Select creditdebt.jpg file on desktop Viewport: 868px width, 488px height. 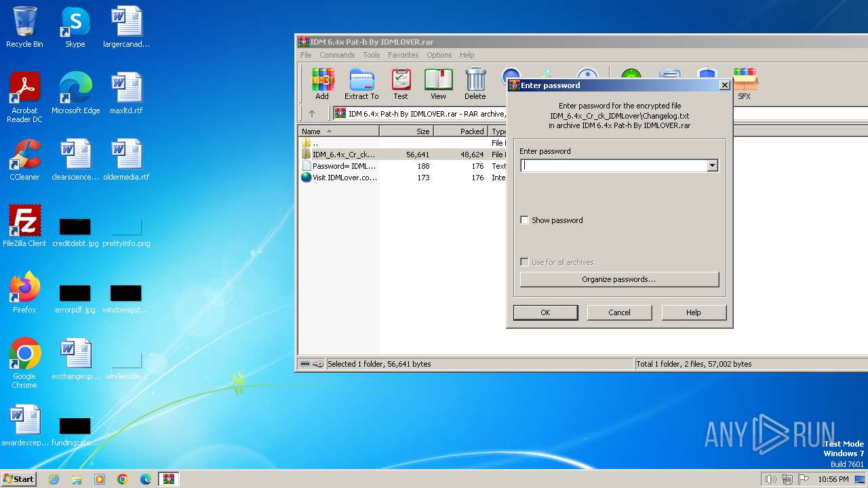coord(75,232)
